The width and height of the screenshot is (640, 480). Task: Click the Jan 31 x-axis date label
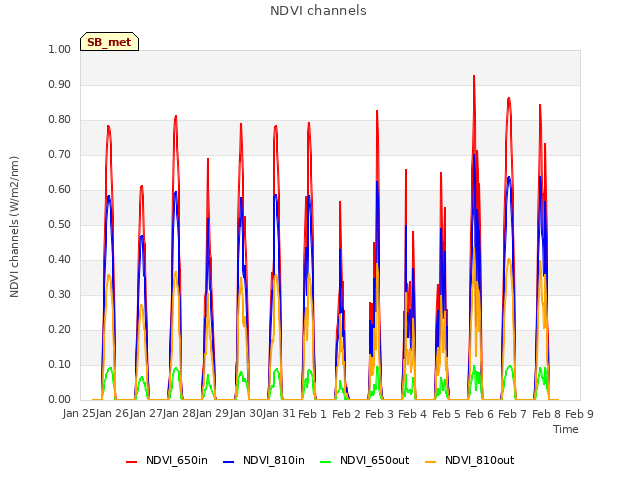click(279, 414)
